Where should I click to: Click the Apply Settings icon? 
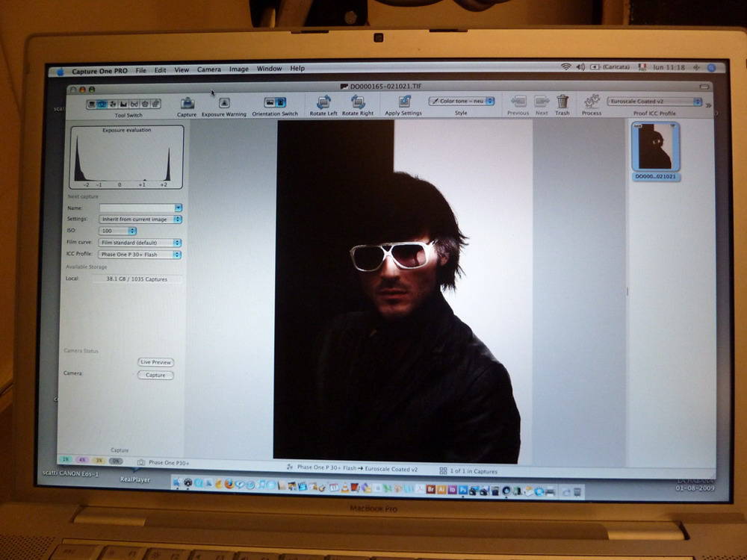[x=404, y=102]
